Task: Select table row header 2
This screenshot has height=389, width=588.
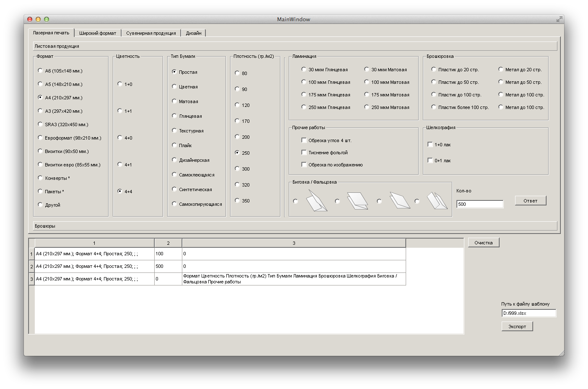Action: (31, 266)
